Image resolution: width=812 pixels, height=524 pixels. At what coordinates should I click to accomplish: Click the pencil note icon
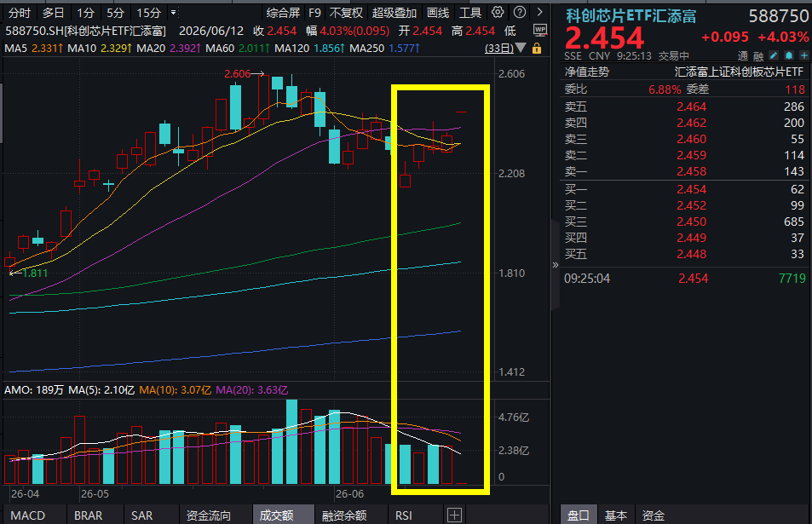click(774, 55)
